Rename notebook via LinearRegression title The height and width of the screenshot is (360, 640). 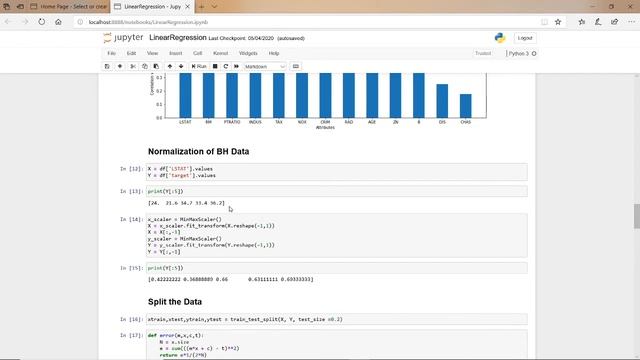click(178, 38)
